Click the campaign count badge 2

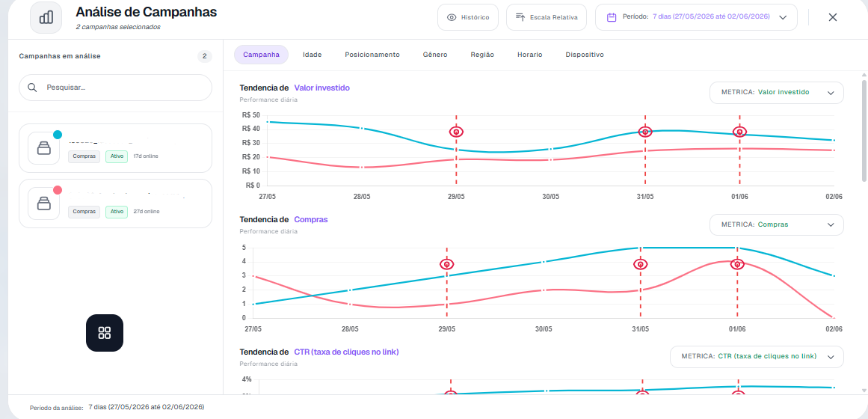pyautogui.click(x=204, y=56)
